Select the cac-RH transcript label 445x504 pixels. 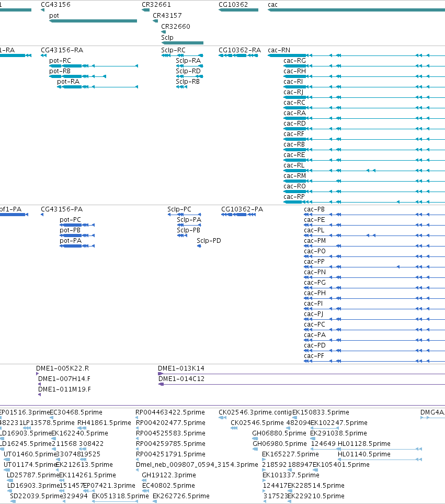295,71
